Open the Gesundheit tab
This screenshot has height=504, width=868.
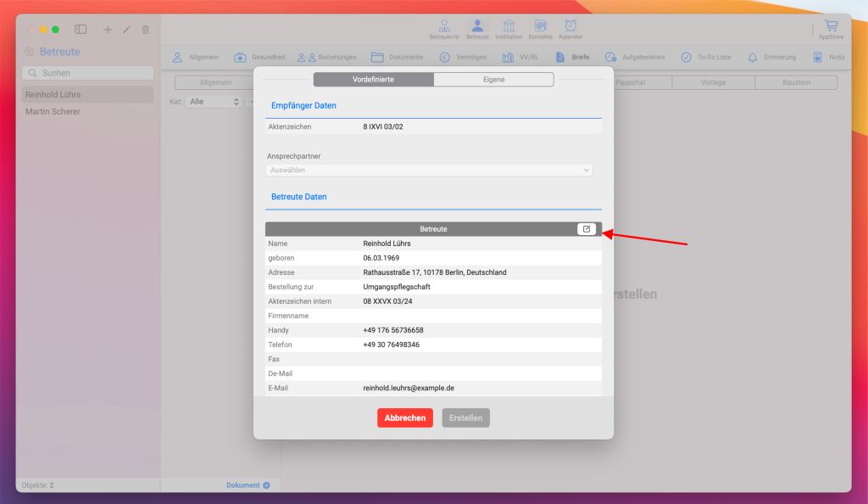pos(259,58)
